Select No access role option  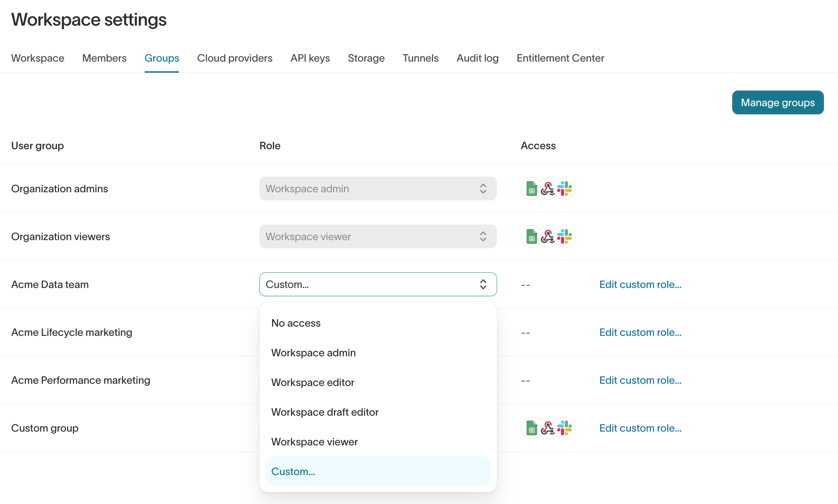pyautogui.click(x=378, y=323)
